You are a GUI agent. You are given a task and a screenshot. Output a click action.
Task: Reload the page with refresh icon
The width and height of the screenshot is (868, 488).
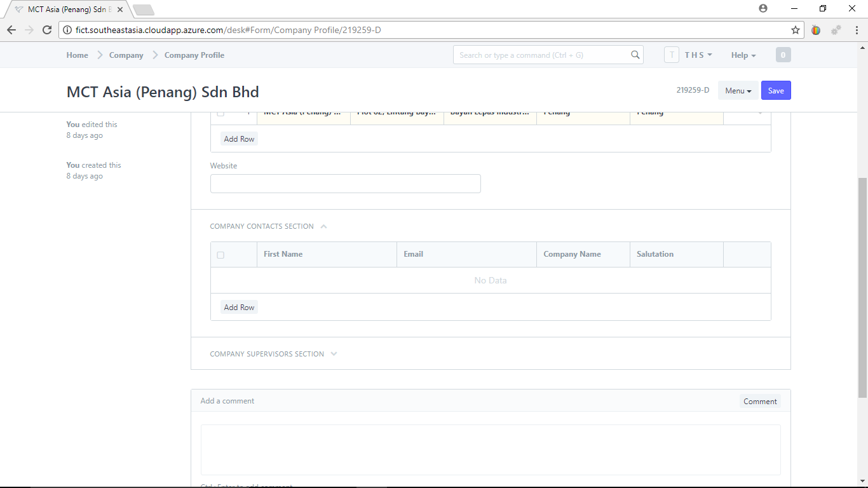(46, 30)
